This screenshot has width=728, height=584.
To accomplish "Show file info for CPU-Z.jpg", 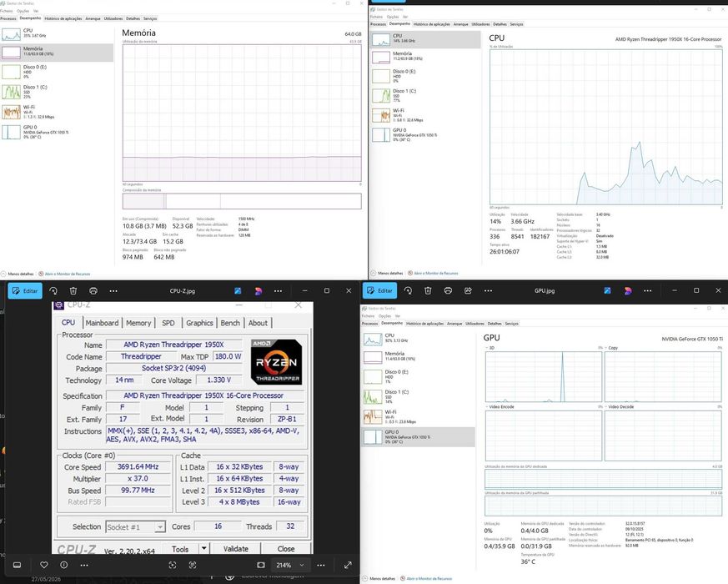I will (x=64, y=565).
